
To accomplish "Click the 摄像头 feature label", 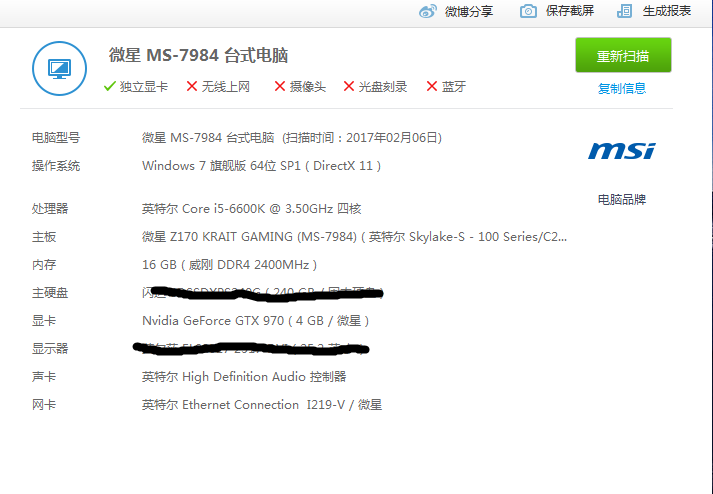I will [x=307, y=86].
